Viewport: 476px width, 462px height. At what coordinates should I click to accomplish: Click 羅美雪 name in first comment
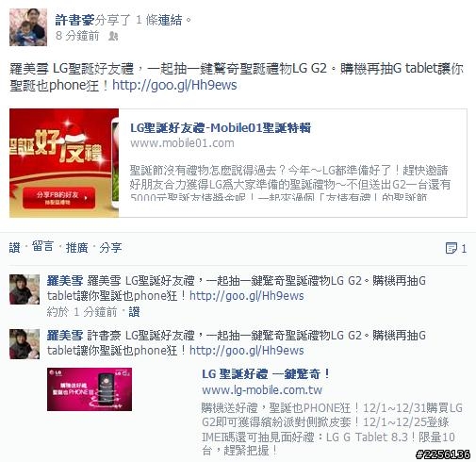point(65,281)
